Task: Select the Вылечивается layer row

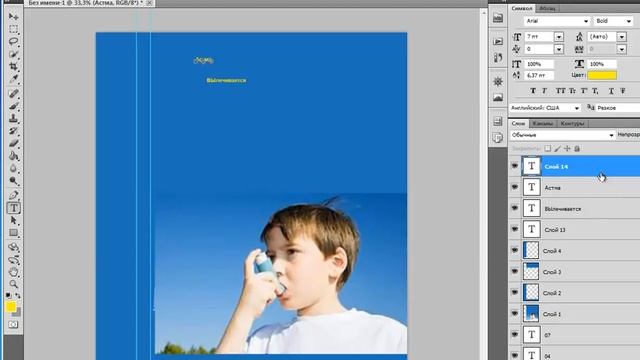Action: (x=574, y=209)
